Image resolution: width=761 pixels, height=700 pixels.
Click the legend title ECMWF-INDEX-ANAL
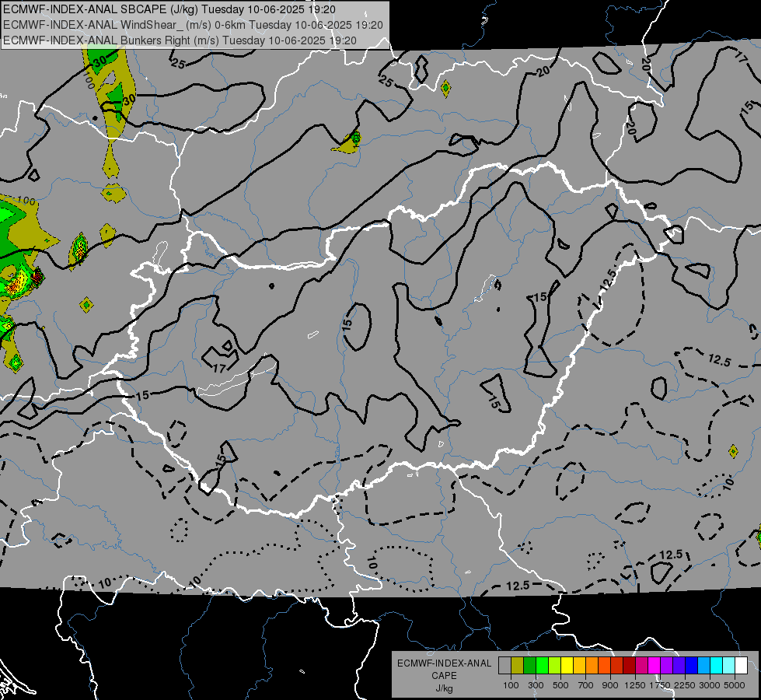(444, 663)
